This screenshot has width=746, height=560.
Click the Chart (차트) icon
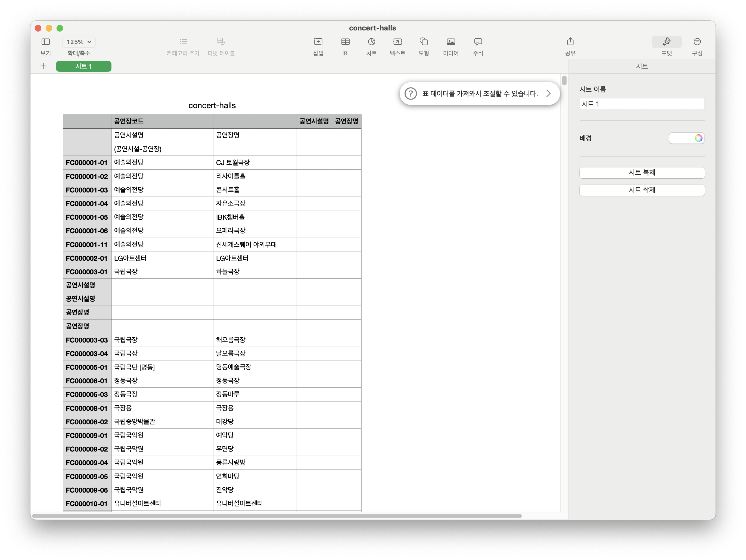pyautogui.click(x=371, y=42)
